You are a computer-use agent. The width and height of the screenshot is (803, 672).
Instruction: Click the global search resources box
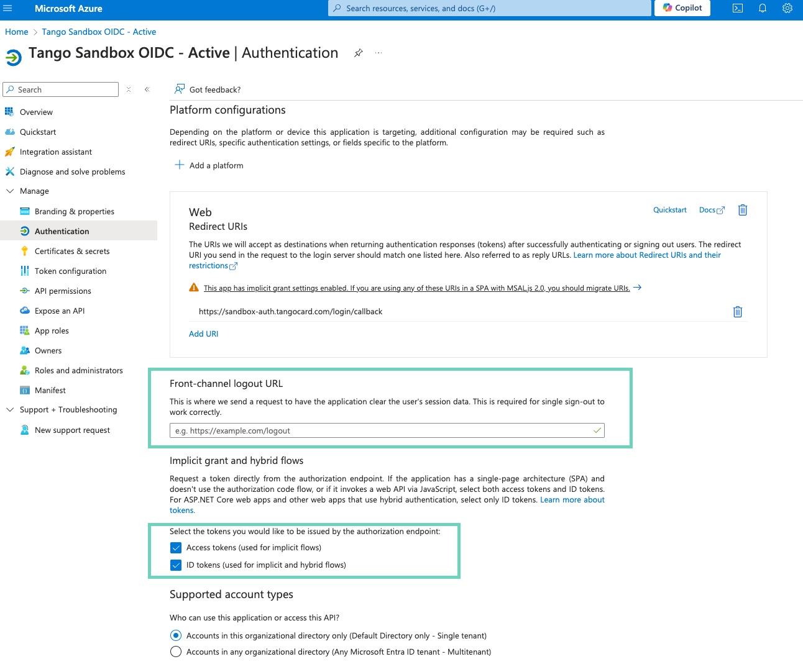[x=490, y=8]
